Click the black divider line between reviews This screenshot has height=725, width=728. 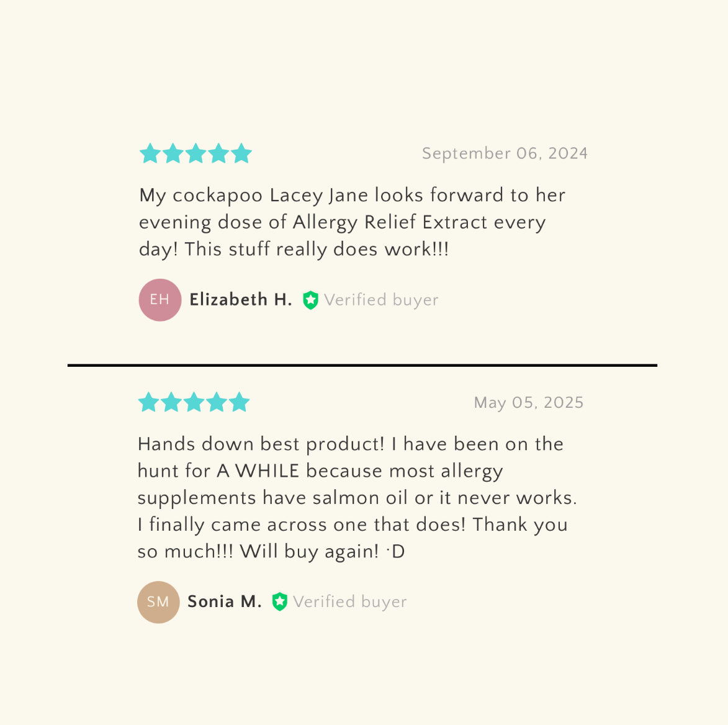click(x=362, y=366)
